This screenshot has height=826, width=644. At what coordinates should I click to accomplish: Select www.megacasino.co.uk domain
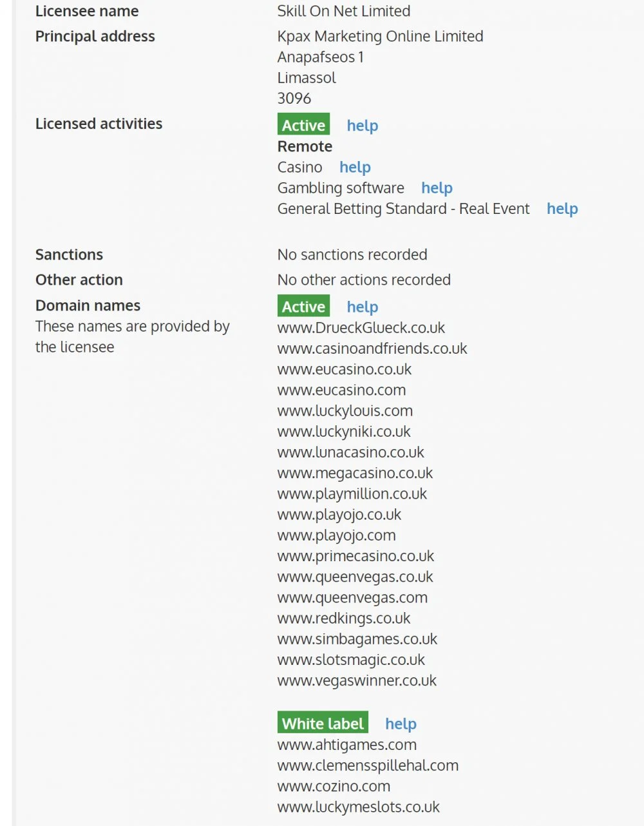tap(355, 473)
